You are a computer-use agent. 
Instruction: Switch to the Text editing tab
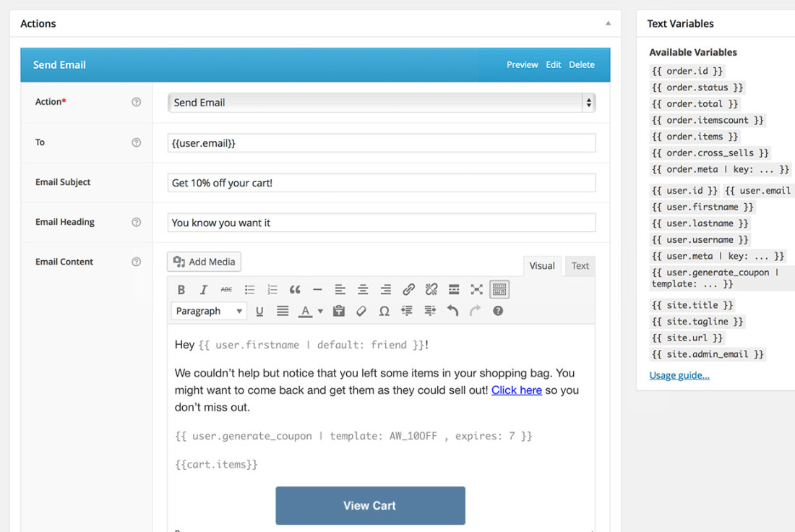(580, 265)
